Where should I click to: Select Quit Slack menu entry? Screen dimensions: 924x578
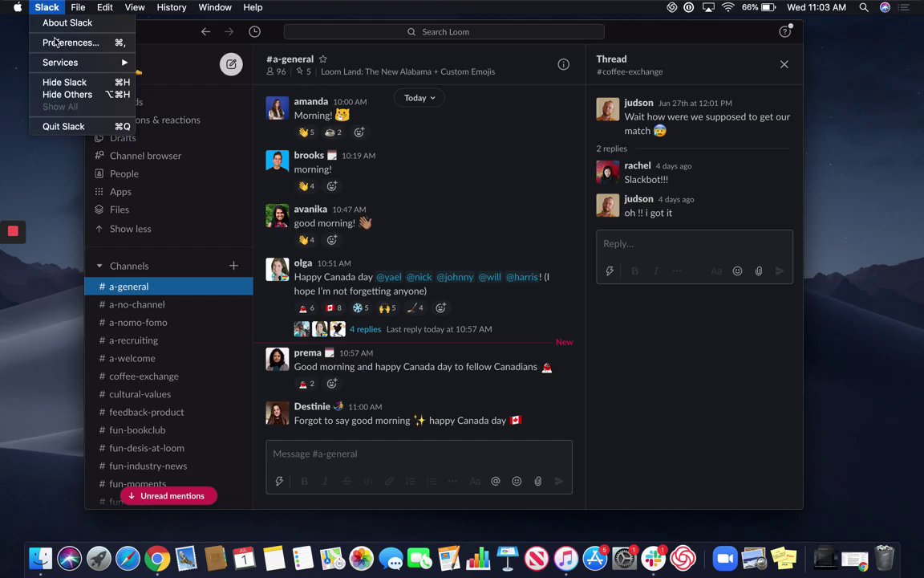(x=83, y=126)
